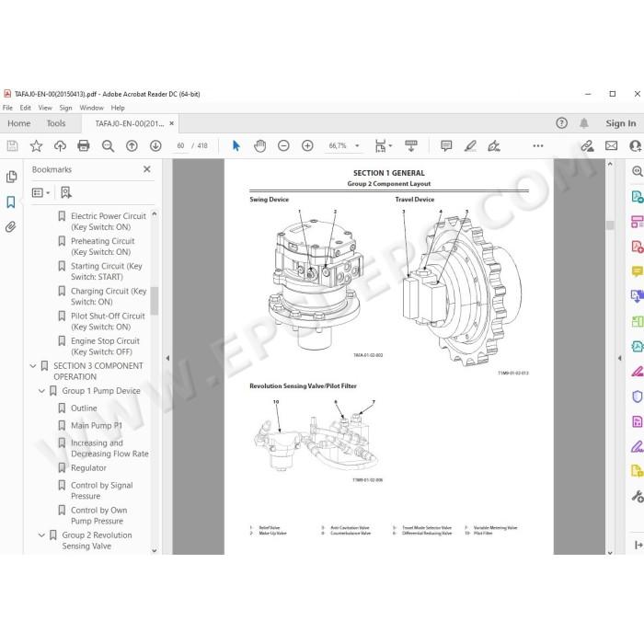Screen dimensions: 644x644
Task: Select the highlighter pen tool
Action: pyautogui.click(x=470, y=145)
